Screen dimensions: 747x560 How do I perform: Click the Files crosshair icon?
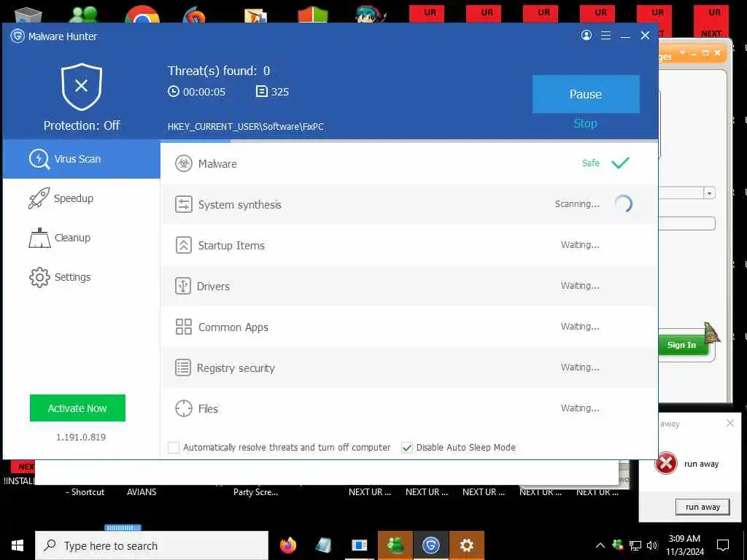183,408
